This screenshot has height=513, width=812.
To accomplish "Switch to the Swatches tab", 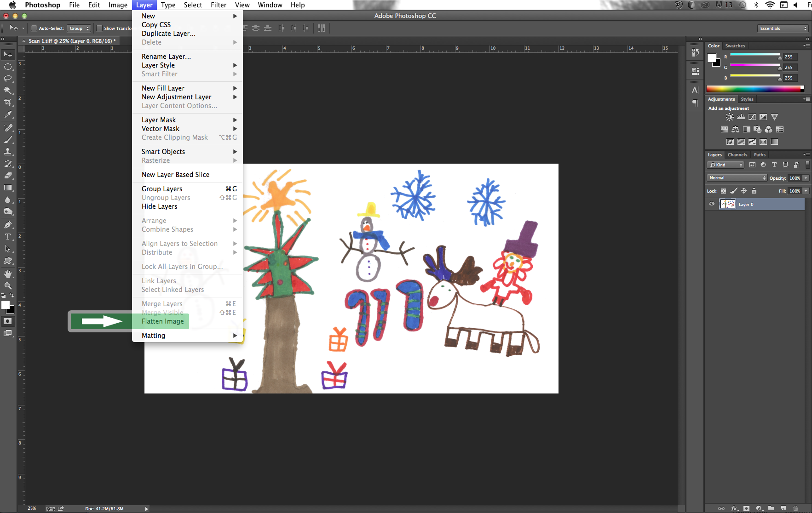I will (x=735, y=46).
